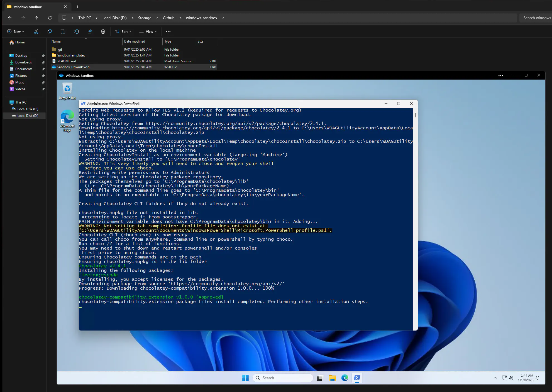Open the New dropdown menu
Image resolution: width=552 pixels, height=392 pixels.
pos(16,31)
